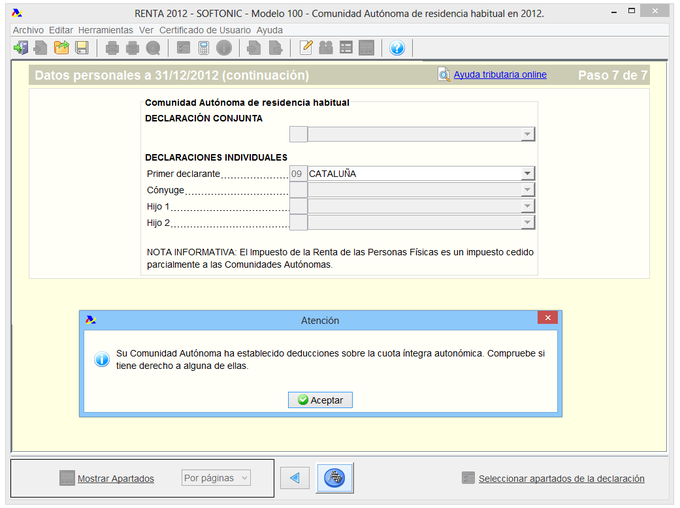This screenshot has width=680, height=508.
Task: Click the app logo in the title bar
Action: 17,13
